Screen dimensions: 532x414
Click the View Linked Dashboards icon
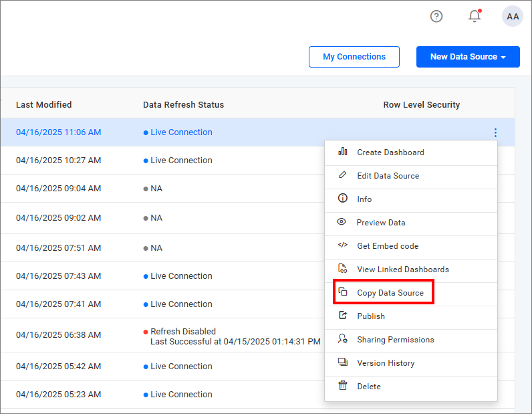click(343, 268)
